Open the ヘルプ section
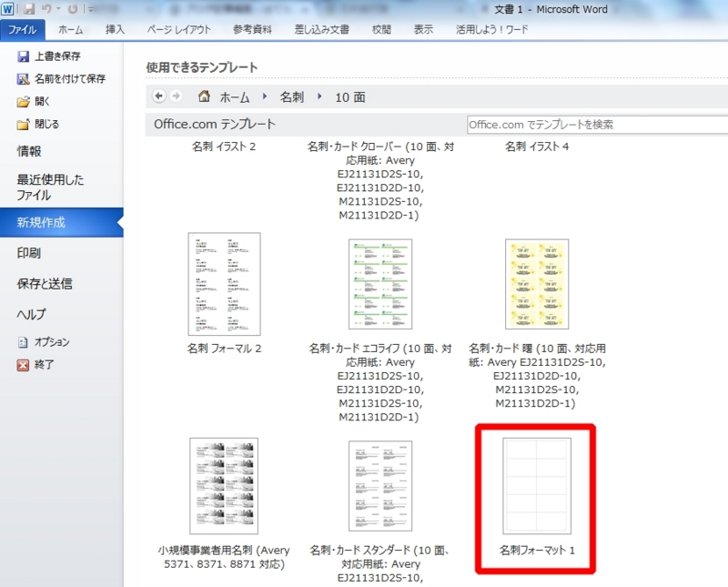 31,314
